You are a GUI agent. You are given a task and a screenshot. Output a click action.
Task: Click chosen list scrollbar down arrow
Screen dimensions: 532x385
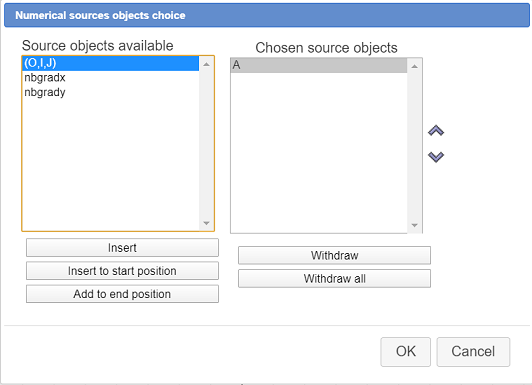click(x=414, y=225)
